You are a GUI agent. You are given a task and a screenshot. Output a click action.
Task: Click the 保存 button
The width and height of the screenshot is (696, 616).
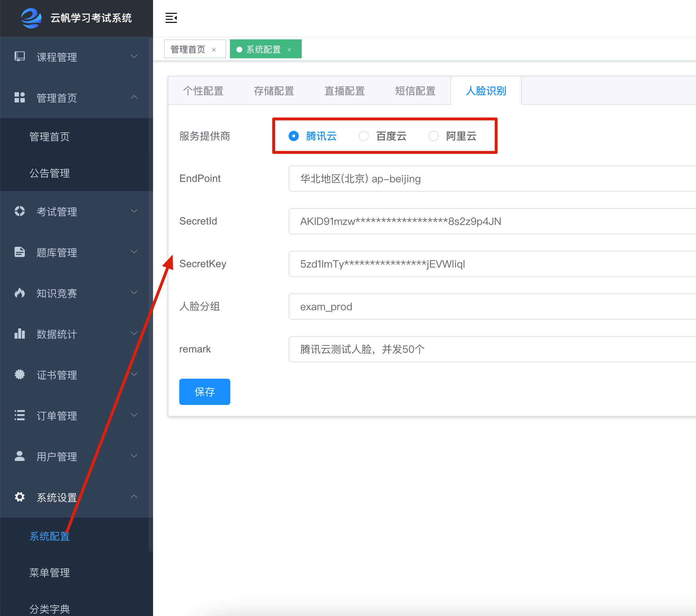click(205, 392)
